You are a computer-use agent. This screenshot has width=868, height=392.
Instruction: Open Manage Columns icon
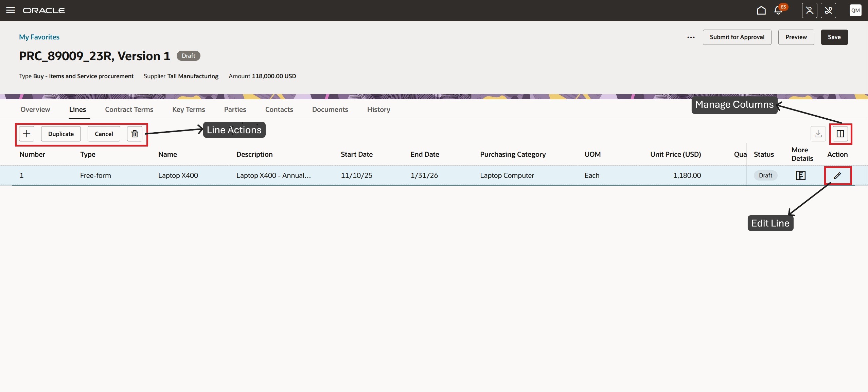pos(840,134)
